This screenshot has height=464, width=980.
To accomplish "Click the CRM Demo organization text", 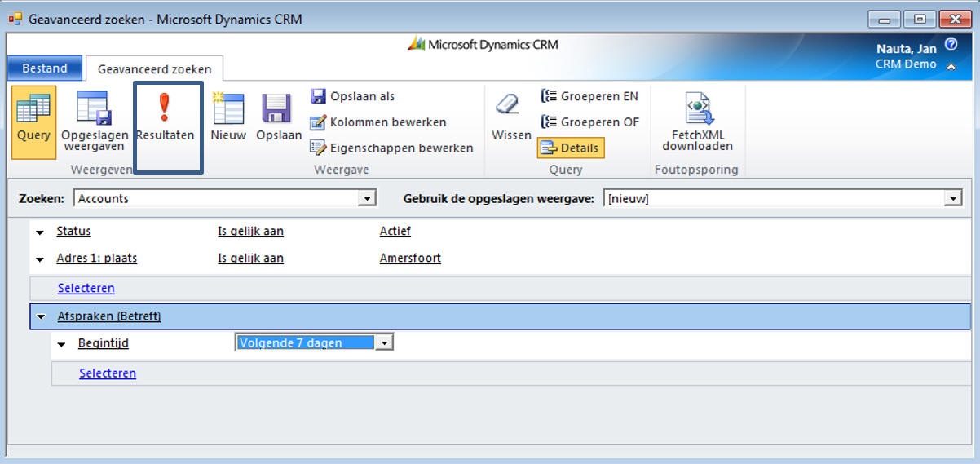I will point(906,64).
